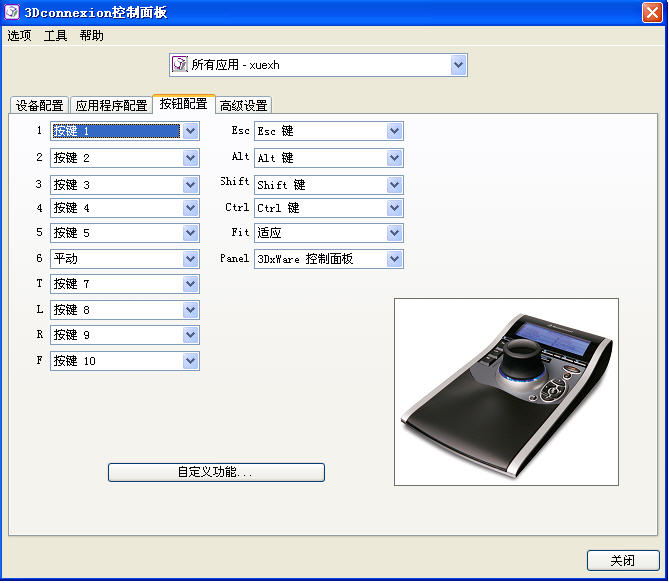Image resolution: width=669 pixels, height=583 pixels.
Task: Expand button 4 dropdown showing 按键 4
Action: [190, 208]
